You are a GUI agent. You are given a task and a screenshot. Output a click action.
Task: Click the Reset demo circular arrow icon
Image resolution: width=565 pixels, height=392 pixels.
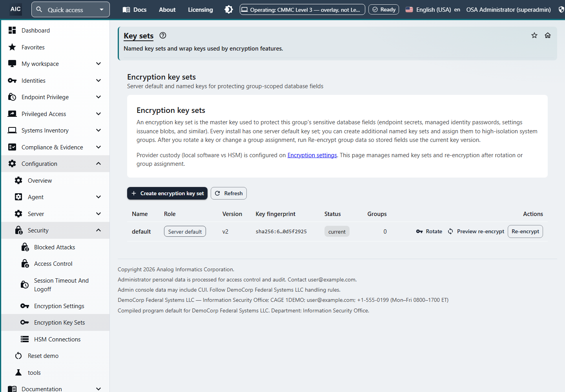point(18,356)
